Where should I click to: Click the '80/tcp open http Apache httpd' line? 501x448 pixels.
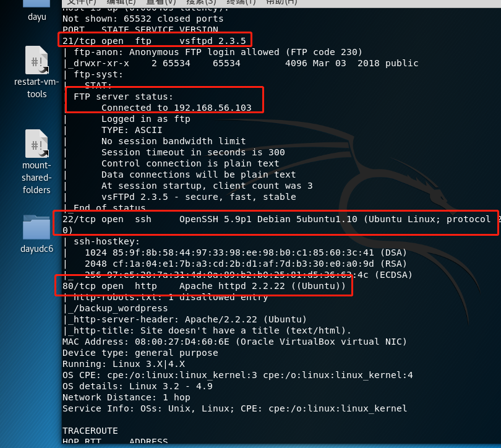(x=204, y=286)
